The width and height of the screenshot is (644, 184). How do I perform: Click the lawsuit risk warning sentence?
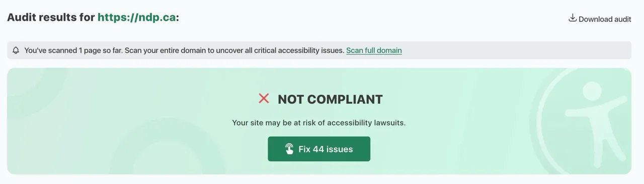point(319,122)
